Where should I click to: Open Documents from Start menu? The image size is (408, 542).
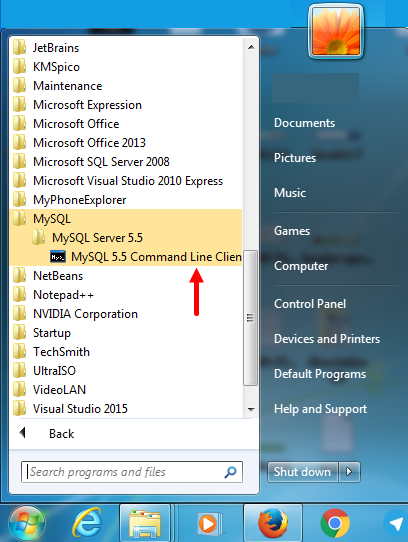(x=304, y=123)
